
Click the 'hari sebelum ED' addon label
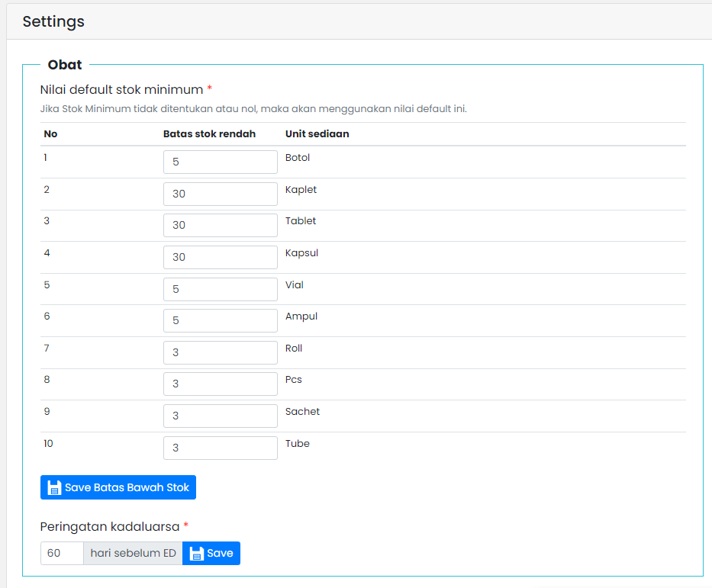[x=133, y=554]
